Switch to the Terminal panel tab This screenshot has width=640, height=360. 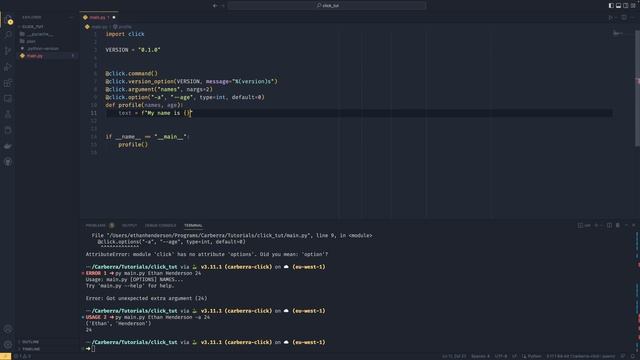point(193,225)
